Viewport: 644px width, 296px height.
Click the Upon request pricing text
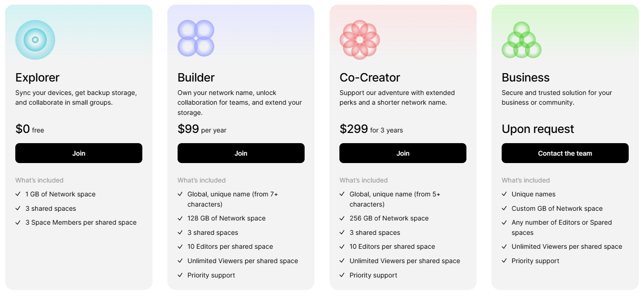tap(538, 129)
